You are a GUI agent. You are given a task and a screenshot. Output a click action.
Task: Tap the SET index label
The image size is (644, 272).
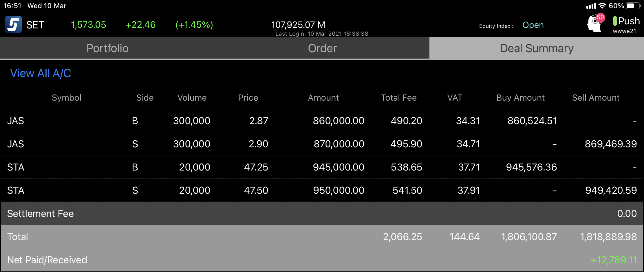35,25
